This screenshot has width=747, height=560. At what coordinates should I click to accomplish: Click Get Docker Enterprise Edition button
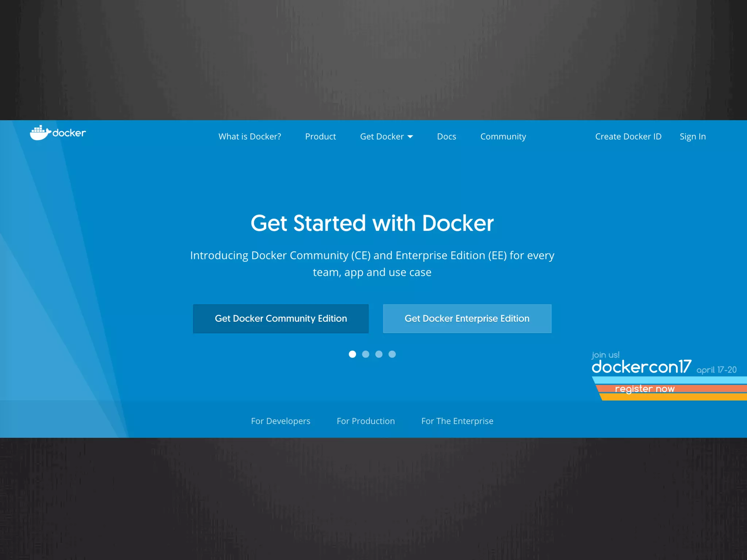tap(467, 319)
